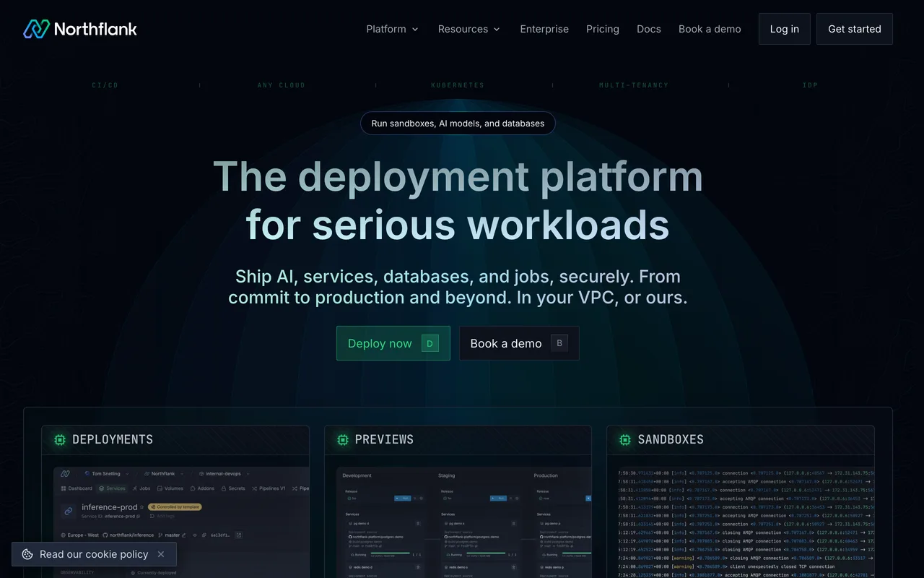
Task: Select the Volumes tab in the Deployments screenshot
Action: 170,488
